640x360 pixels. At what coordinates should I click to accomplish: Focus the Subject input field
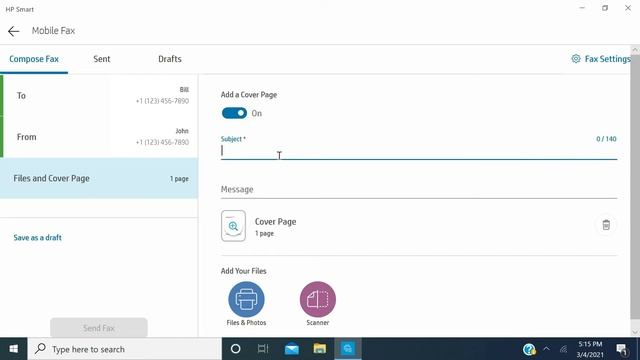tap(419, 151)
